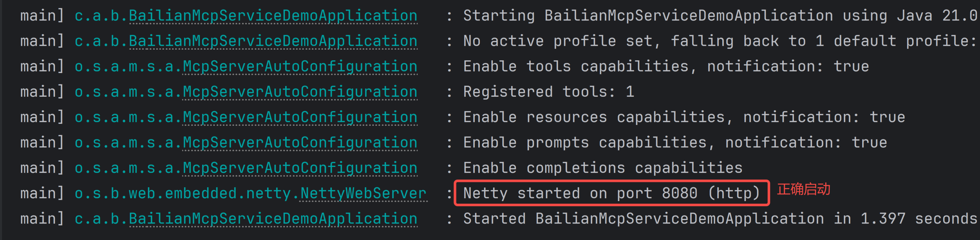Open BailianMcpServiceDemoApplication link on the no-active-profile line
This screenshot has width=980, height=240.
[x=273, y=41]
